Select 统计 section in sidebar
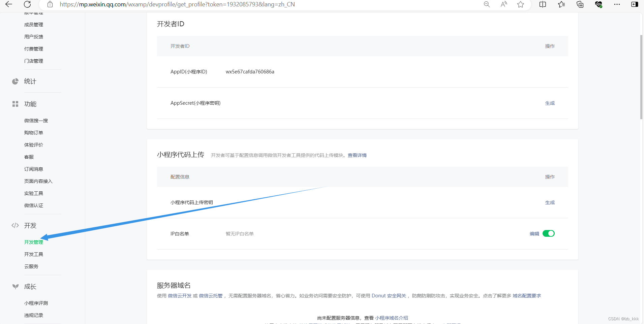The image size is (644, 324). coord(30,81)
